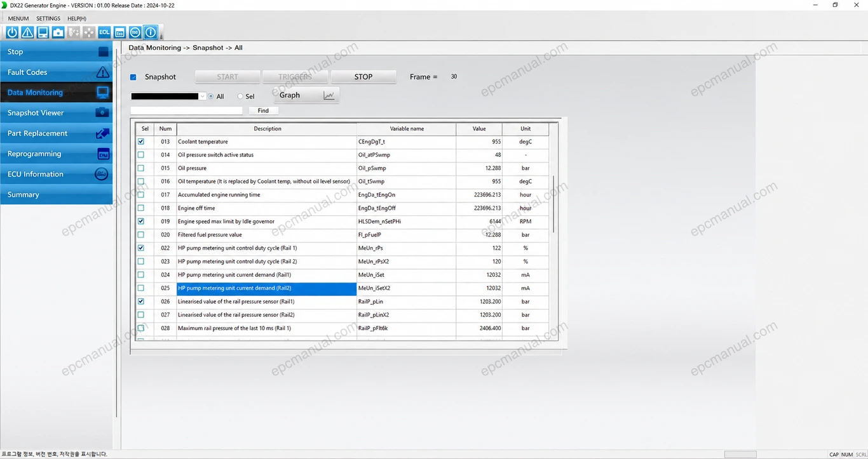Viewport: 868px width, 459px height.
Task: Click the TRIGGERS button
Action: click(295, 77)
